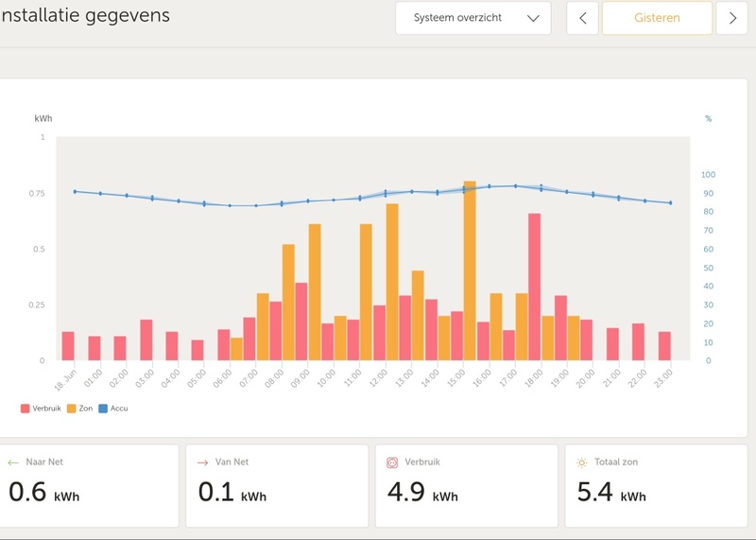
Task: Click the 18:00 red Verbruik bar
Action: 534,287
